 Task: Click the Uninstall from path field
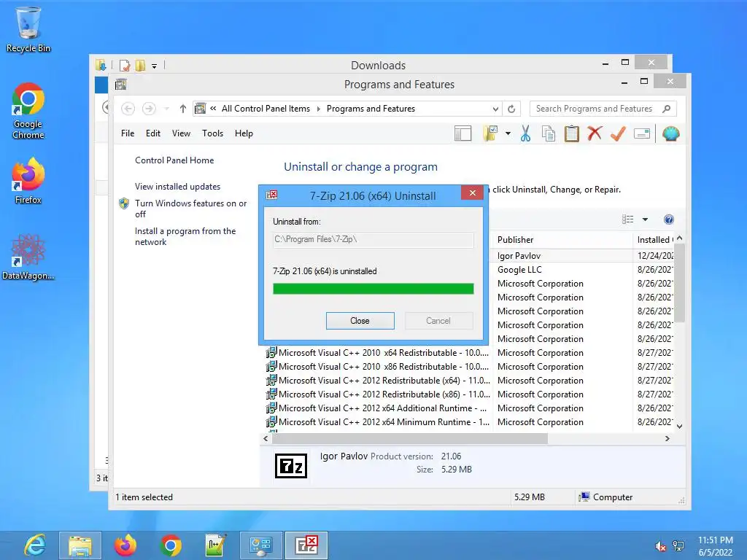373,239
